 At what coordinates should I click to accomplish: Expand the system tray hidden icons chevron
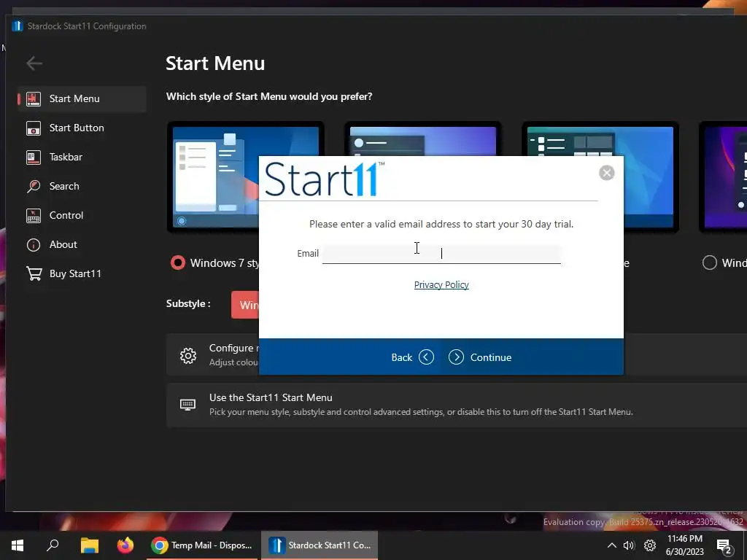[x=612, y=545]
